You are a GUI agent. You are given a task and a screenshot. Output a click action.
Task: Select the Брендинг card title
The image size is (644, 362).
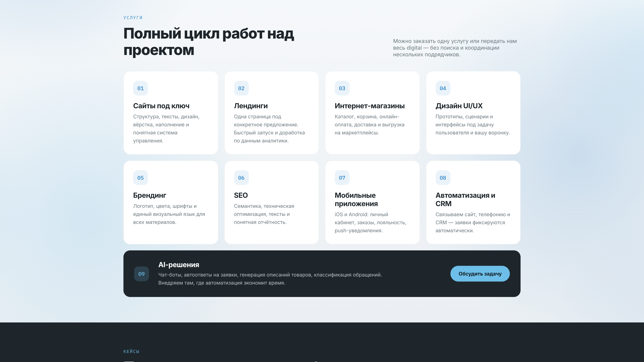click(x=149, y=195)
